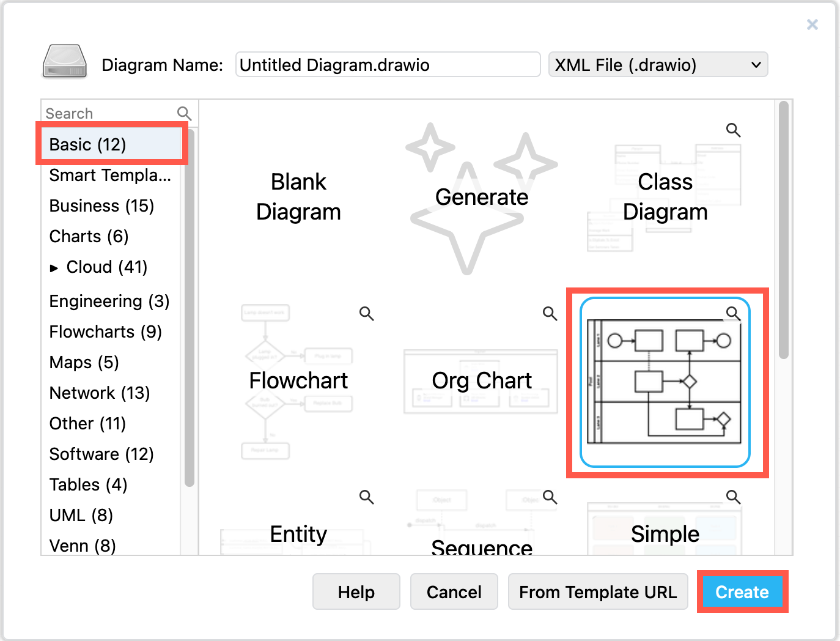The image size is (840, 641).
Task: Preview the selected swimlane template via magnifier icon
Action: [733, 313]
